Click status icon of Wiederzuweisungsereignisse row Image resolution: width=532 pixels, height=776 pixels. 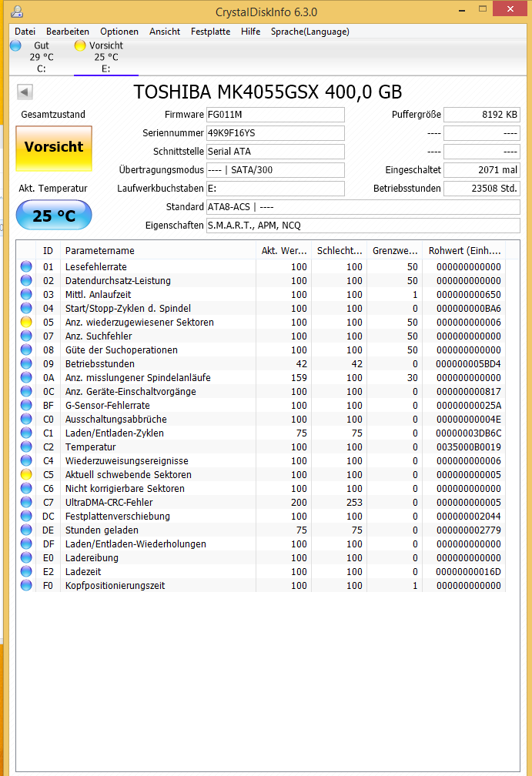click(x=26, y=460)
